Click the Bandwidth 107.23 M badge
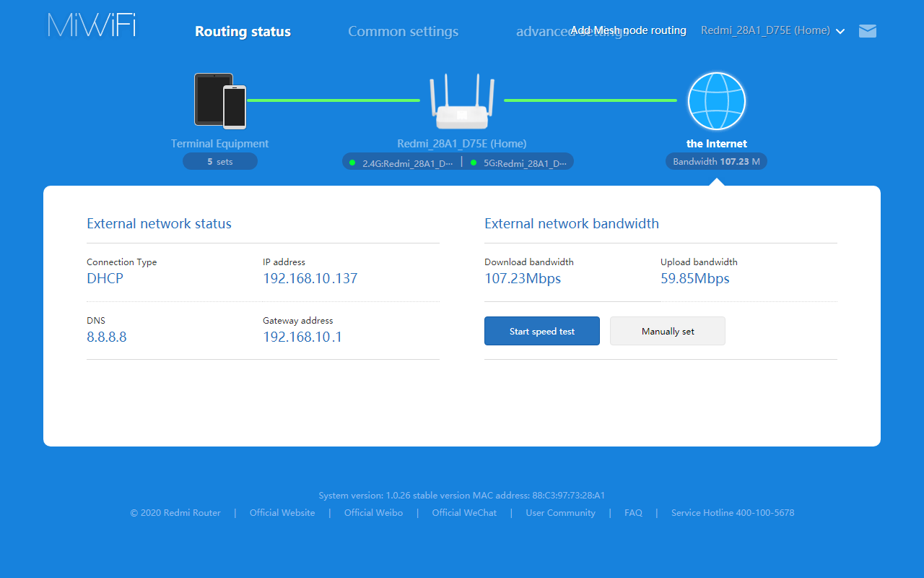 coord(716,161)
